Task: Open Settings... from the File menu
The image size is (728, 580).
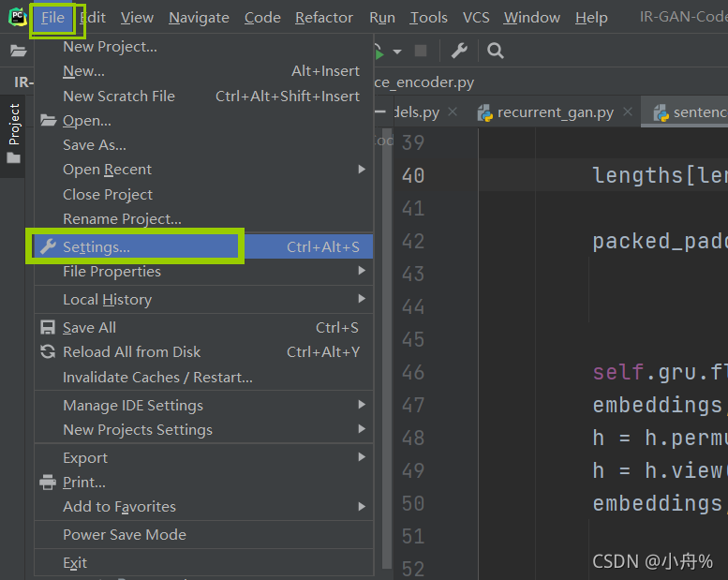Action: click(203, 246)
